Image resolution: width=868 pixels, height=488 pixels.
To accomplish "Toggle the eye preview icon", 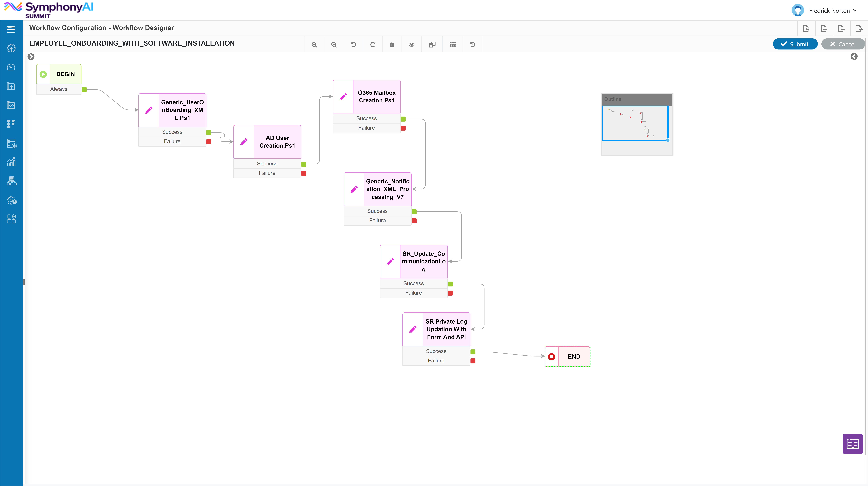I will (x=411, y=45).
